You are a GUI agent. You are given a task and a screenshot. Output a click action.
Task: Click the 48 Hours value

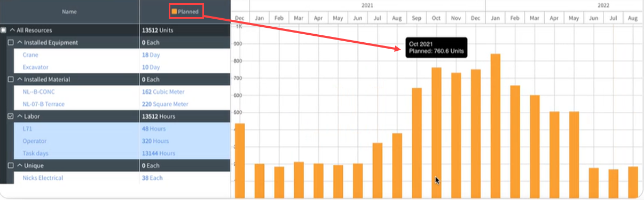tap(154, 128)
